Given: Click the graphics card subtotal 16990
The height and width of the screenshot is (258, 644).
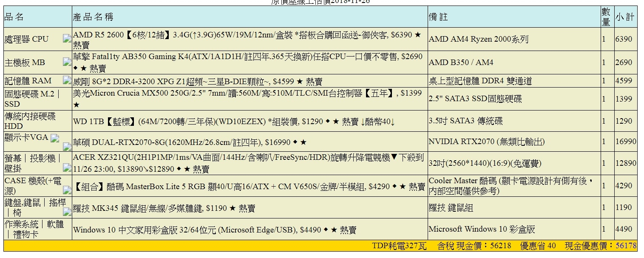Looking at the screenshot, I should coord(626,142).
